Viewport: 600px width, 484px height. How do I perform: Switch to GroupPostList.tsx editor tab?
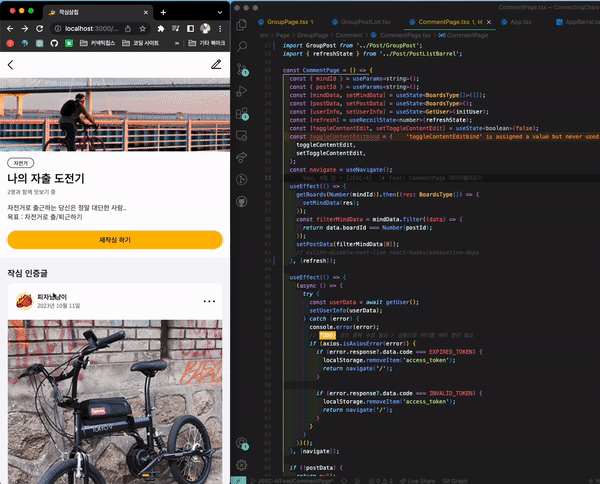[x=361, y=22]
